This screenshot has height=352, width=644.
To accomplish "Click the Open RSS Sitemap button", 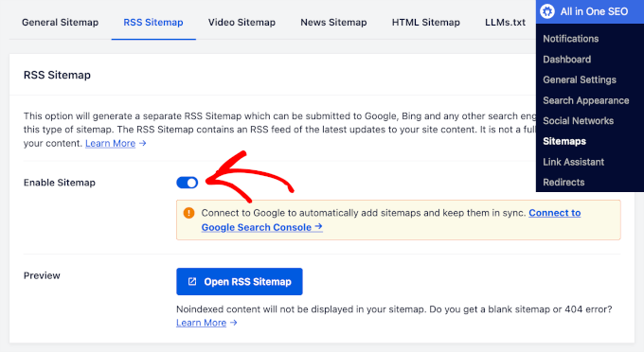I will (240, 281).
